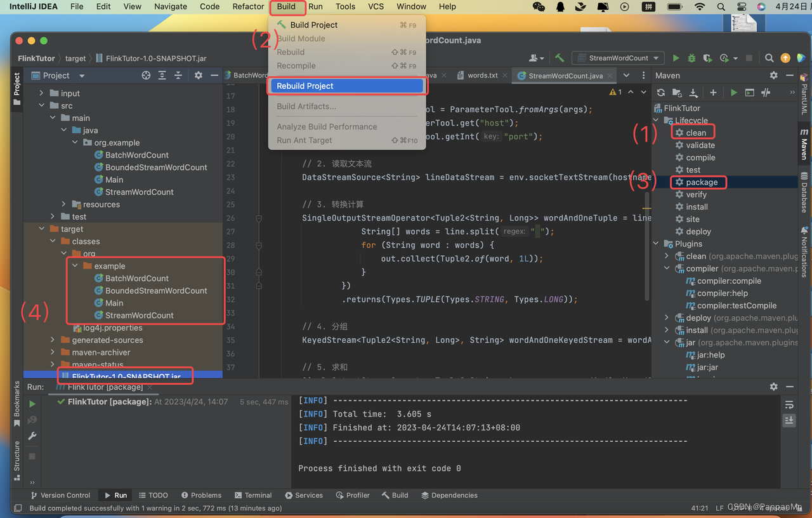
Task: Reload All Maven Projects via refresh icon
Action: 661,93
